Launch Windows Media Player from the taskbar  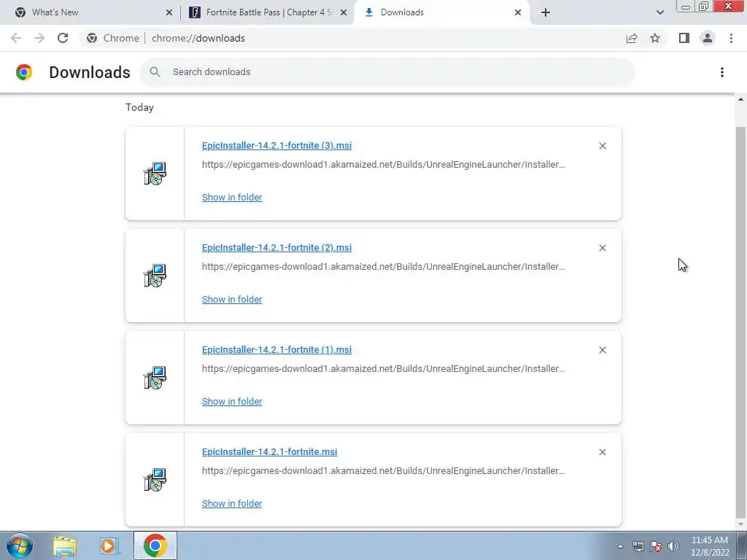coord(109,545)
